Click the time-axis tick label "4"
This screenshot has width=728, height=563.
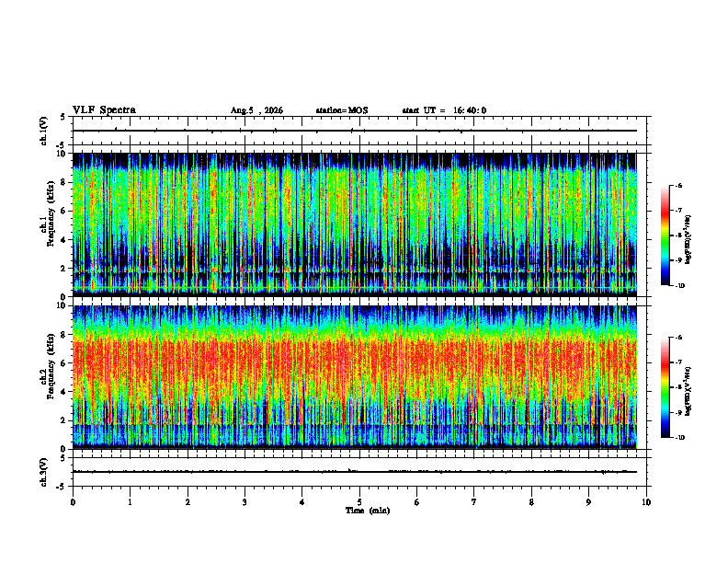pyautogui.click(x=302, y=502)
